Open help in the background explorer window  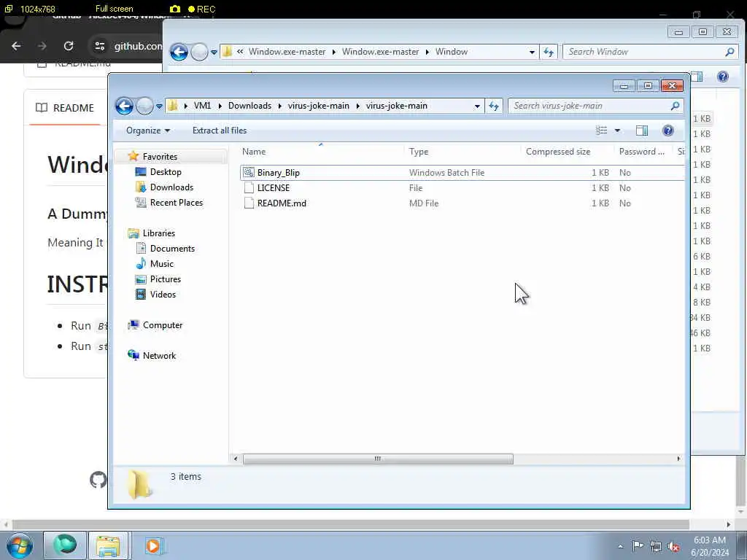[x=723, y=77]
